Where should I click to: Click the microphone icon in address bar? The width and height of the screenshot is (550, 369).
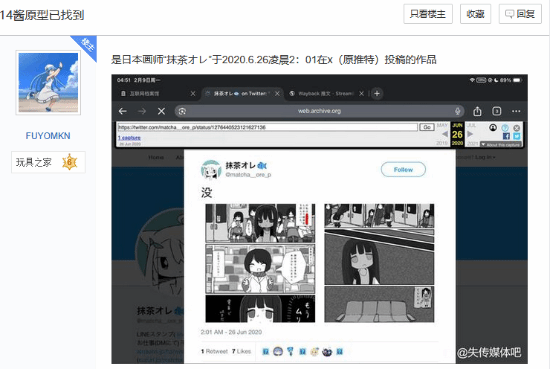tap(457, 111)
